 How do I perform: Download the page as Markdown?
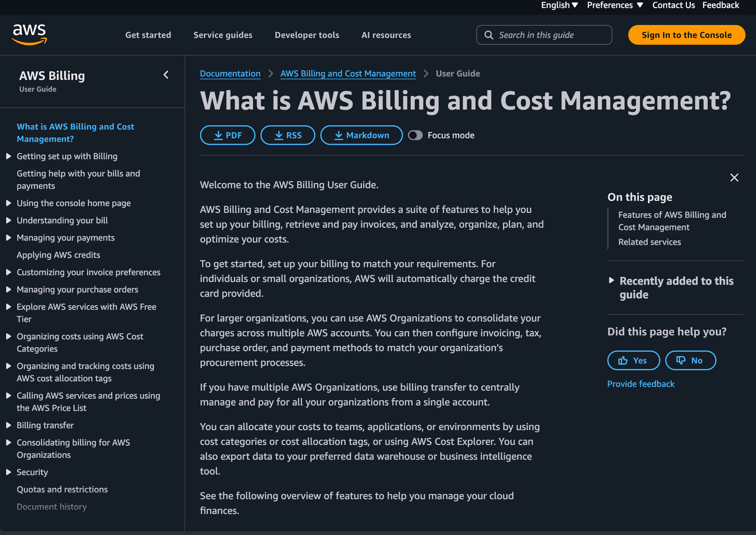coord(361,135)
